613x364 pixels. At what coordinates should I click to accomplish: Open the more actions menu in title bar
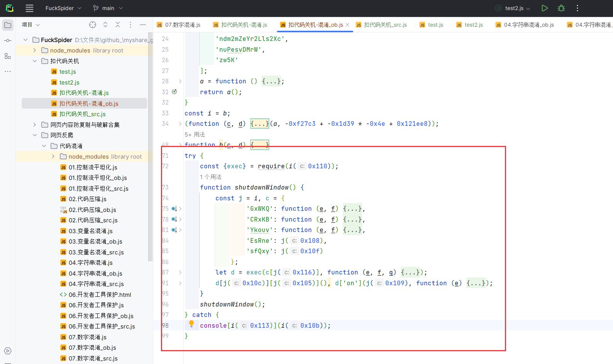click(x=577, y=8)
